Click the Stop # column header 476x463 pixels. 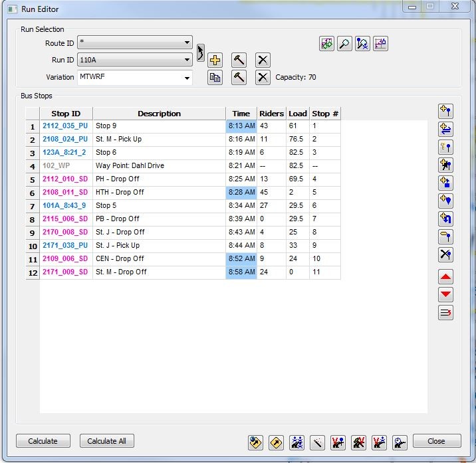tap(325, 114)
